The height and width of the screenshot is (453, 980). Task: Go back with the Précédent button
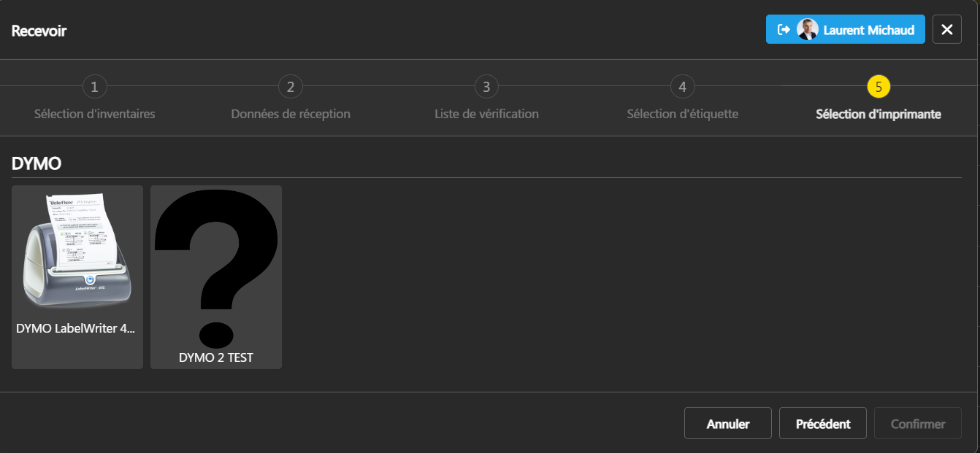click(x=823, y=423)
